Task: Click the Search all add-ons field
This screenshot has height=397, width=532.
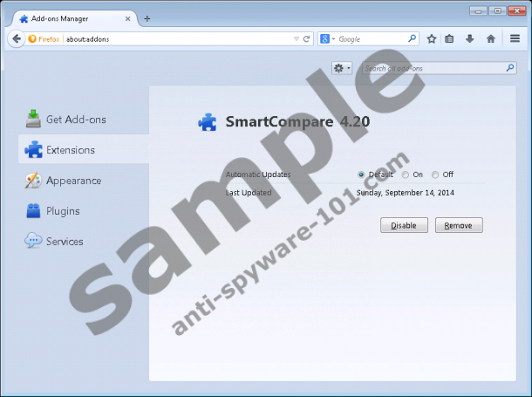Action: (x=432, y=67)
